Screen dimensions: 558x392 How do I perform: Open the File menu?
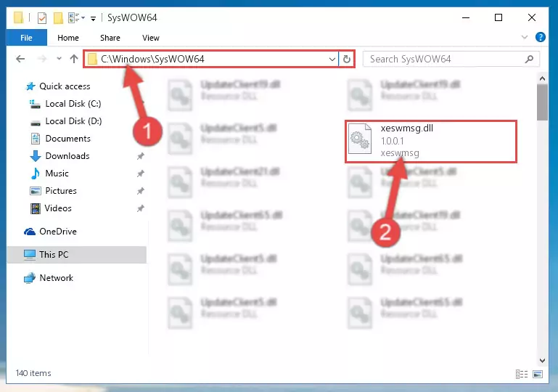tap(26, 38)
